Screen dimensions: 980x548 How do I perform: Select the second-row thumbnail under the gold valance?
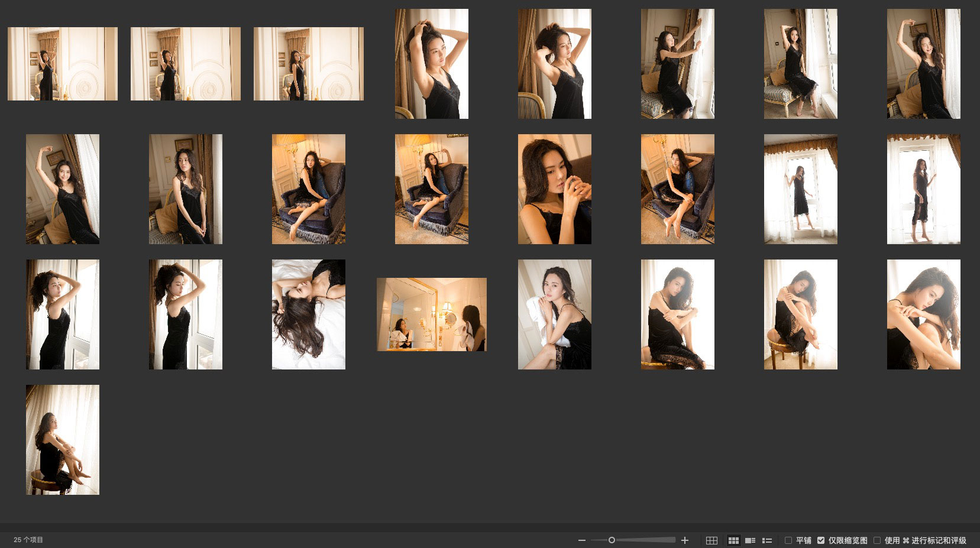[801, 189]
